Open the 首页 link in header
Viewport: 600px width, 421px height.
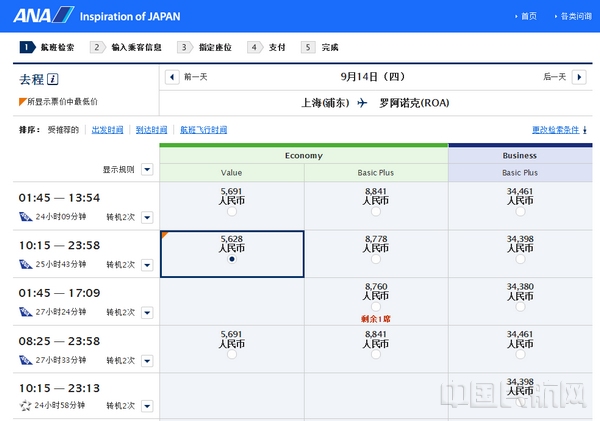(x=529, y=16)
